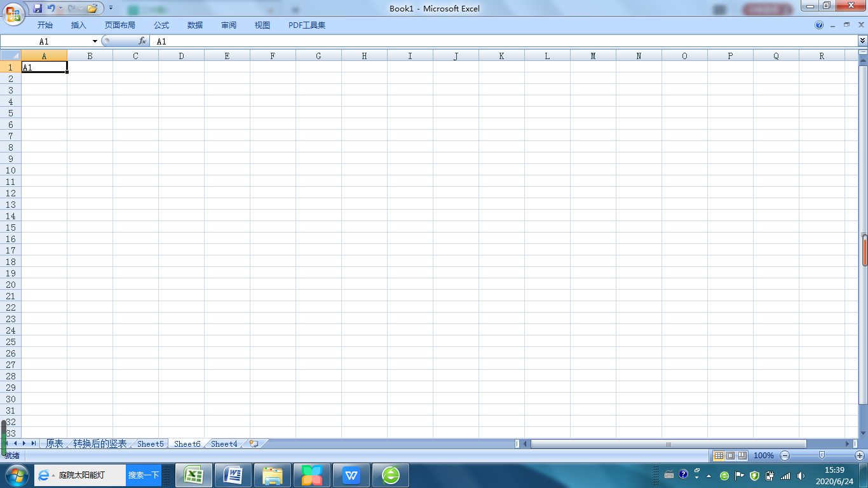
Task: Switch to 公式 ribbon tab
Action: tap(161, 25)
